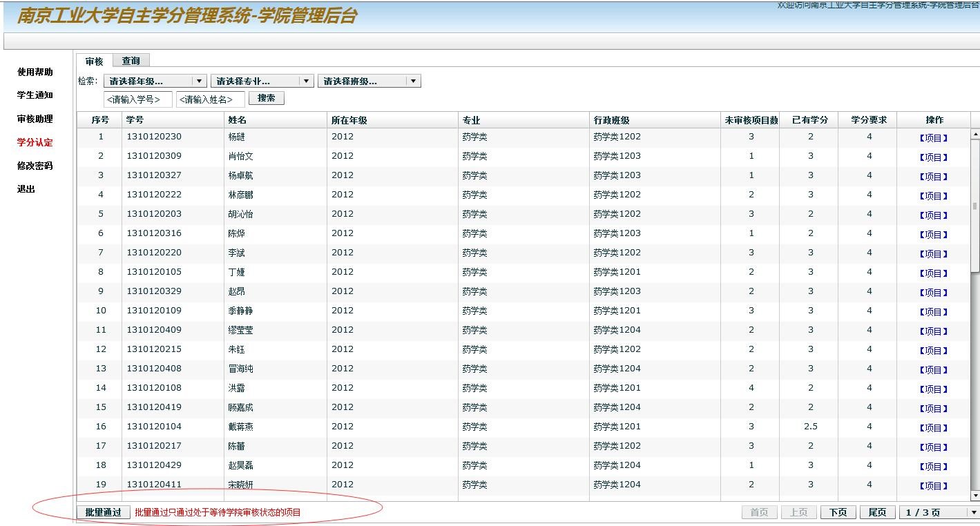Open 使用帮助 in the sidebar
980x526 pixels.
pos(35,72)
